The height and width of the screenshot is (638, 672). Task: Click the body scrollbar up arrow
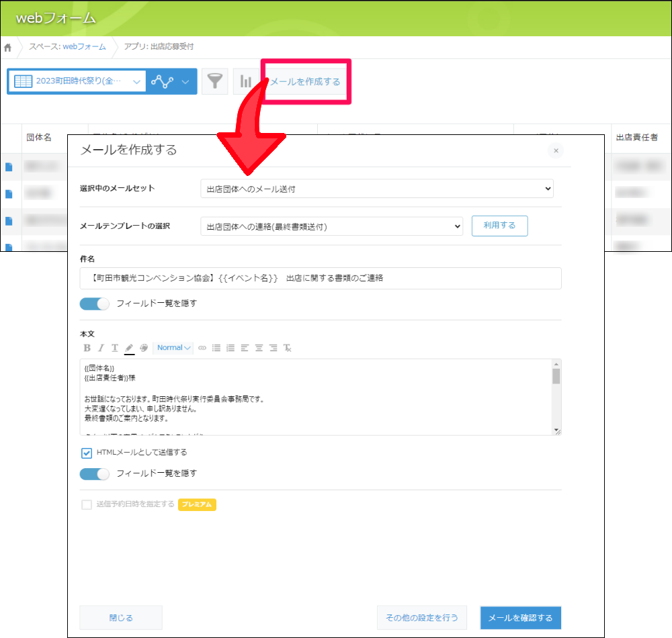click(x=556, y=364)
